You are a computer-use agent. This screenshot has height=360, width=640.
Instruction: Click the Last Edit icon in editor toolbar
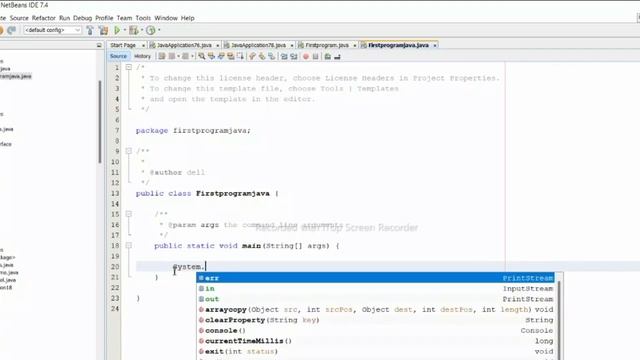point(162,56)
